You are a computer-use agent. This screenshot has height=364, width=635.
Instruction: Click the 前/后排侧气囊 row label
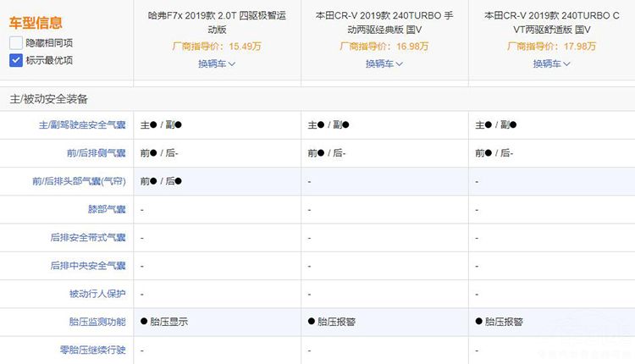tap(94, 153)
